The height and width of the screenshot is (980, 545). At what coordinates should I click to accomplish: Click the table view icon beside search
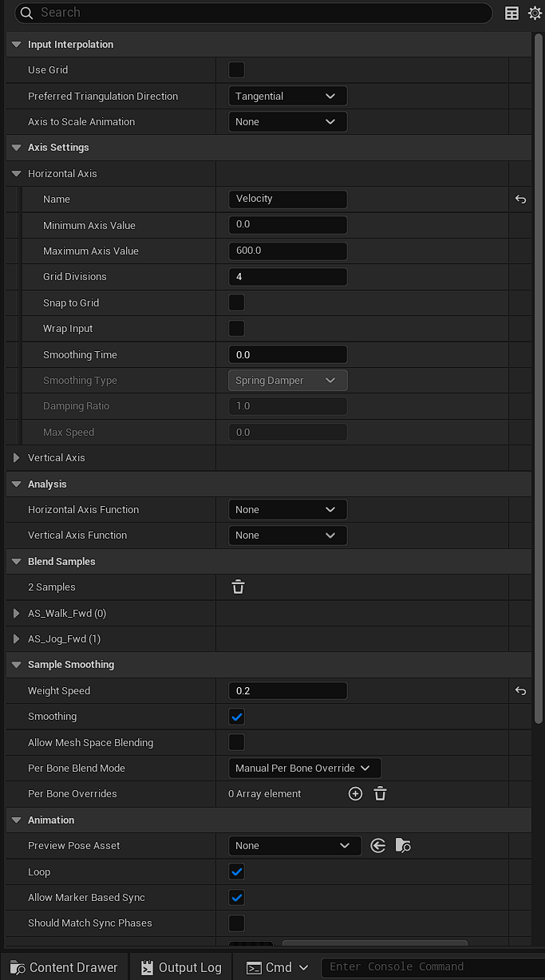[512, 13]
